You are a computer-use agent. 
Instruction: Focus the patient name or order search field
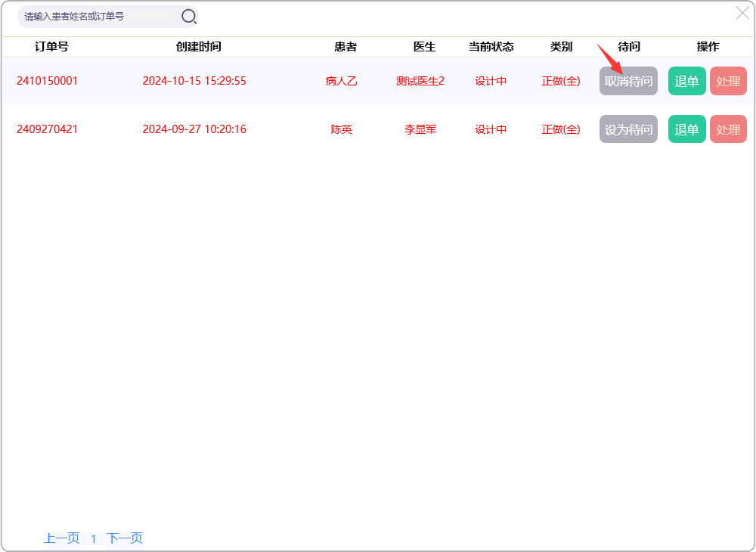(x=98, y=16)
